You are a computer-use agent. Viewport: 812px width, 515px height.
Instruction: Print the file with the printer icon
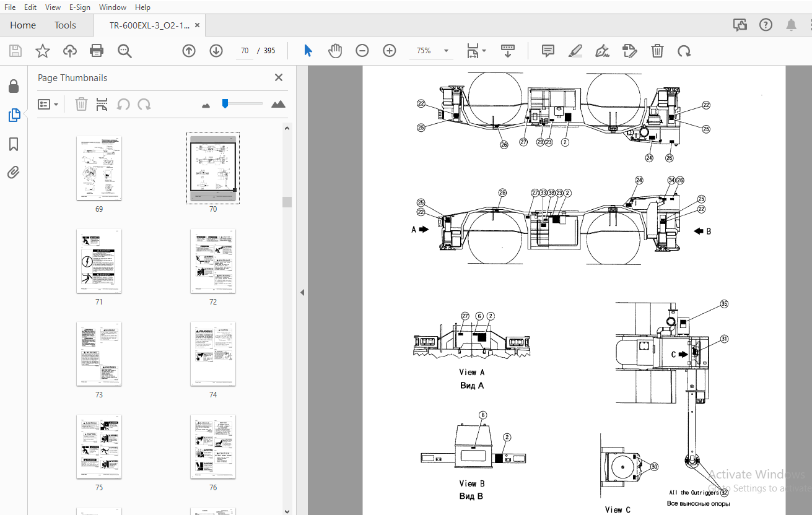[x=97, y=51]
